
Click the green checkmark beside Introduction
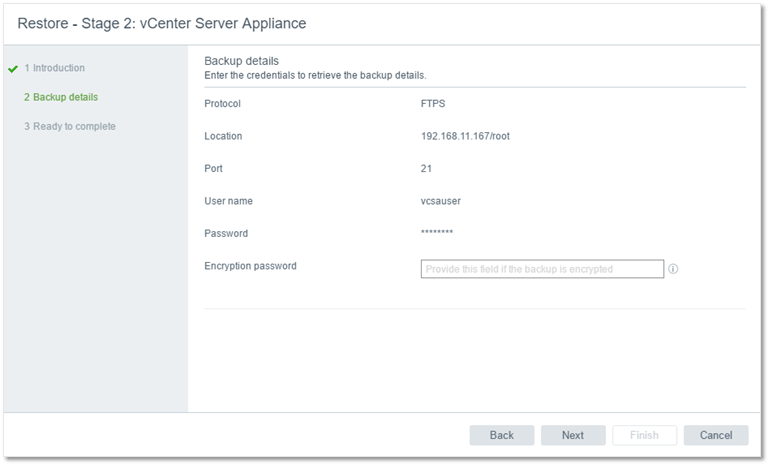(13, 69)
